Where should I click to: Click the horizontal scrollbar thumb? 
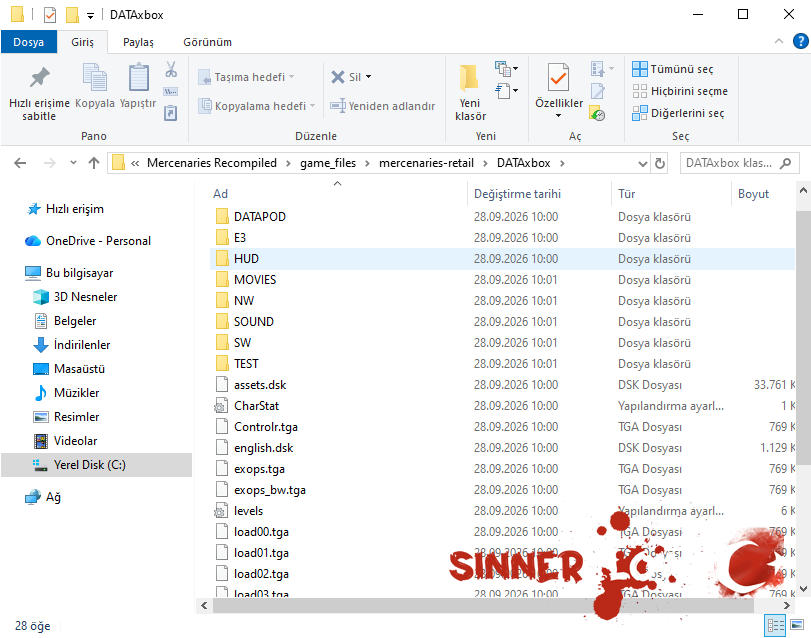click(483, 605)
